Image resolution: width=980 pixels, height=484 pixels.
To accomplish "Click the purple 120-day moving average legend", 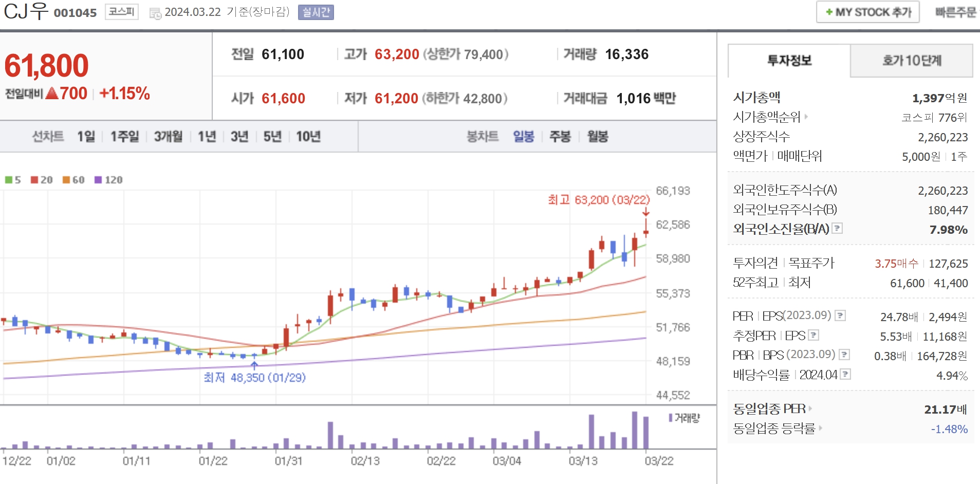I will [108, 180].
